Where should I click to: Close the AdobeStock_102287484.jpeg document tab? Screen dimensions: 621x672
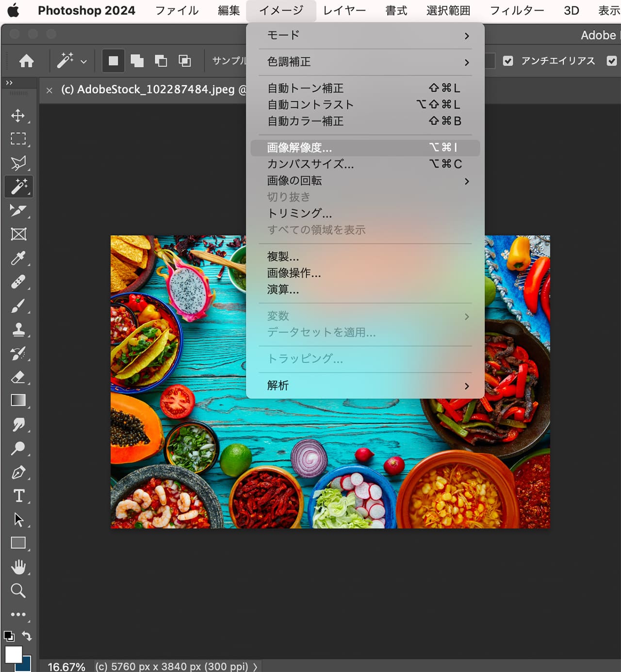[x=49, y=90]
